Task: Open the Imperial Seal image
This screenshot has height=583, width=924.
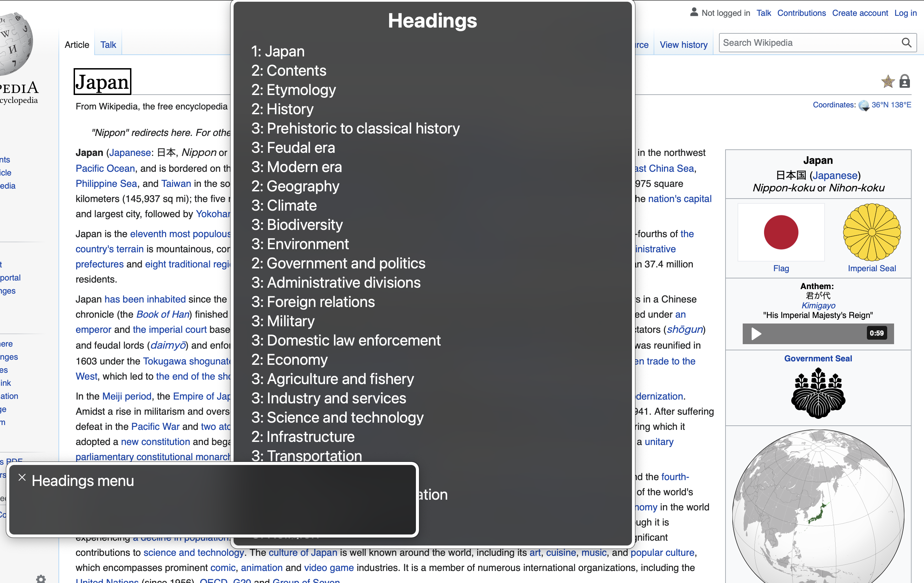Action: coord(872,232)
